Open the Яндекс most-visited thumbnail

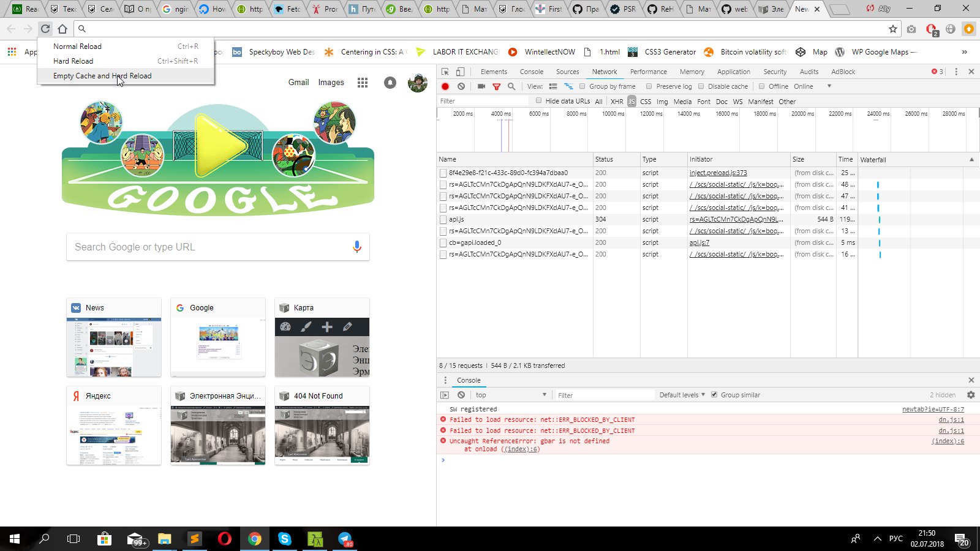tap(114, 425)
